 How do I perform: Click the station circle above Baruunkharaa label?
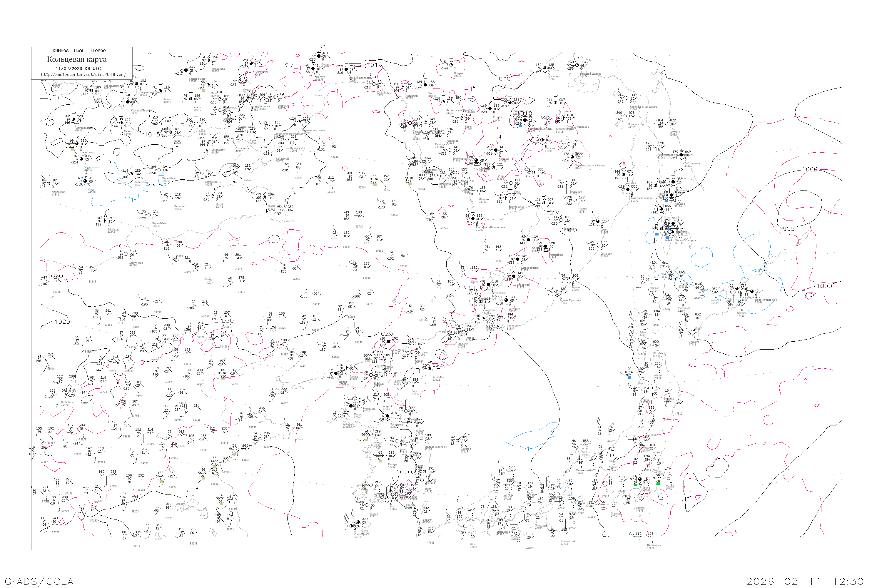coord(73,120)
